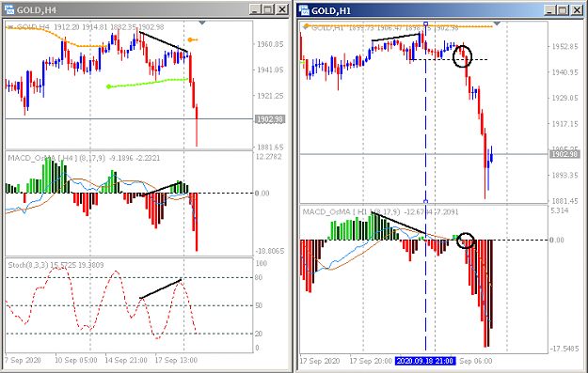The height and width of the screenshot is (373, 588).
Task: Click the GOLD,H1 window chart icon
Action: pos(304,10)
